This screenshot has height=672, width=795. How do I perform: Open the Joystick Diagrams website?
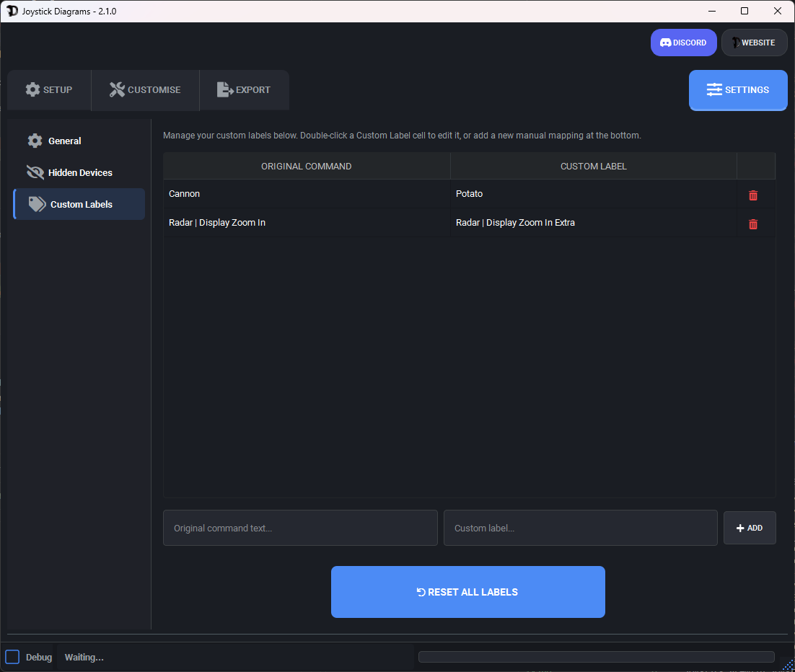[x=754, y=43]
